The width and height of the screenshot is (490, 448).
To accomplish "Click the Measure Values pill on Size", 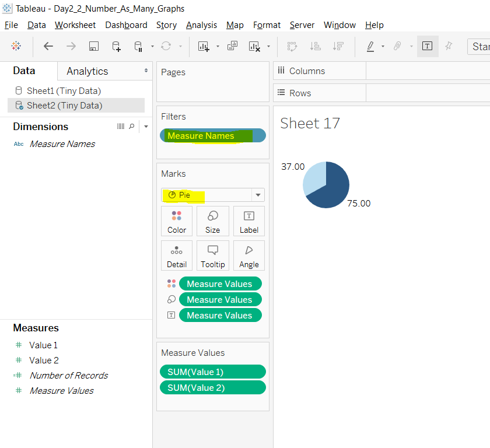I will pyautogui.click(x=220, y=299).
